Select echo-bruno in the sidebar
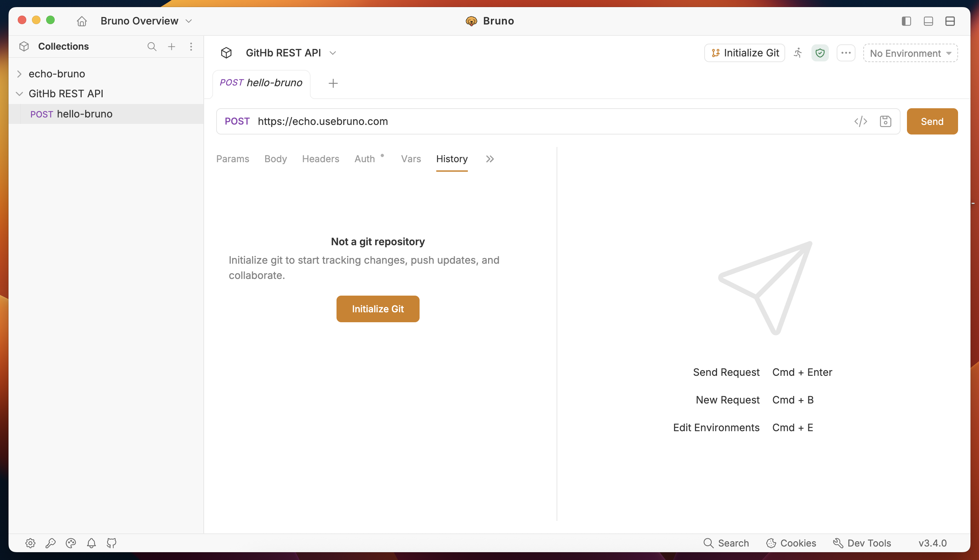 (57, 74)
